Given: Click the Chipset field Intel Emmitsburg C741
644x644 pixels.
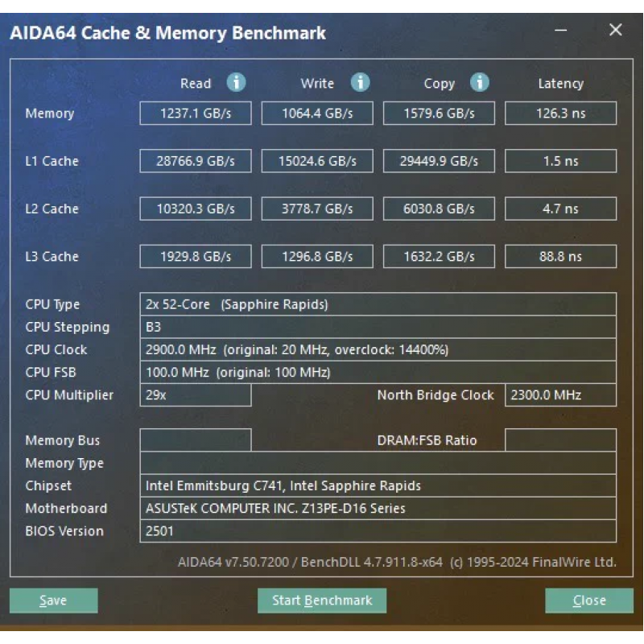Looking at the screenshot, I should [378, 485].
